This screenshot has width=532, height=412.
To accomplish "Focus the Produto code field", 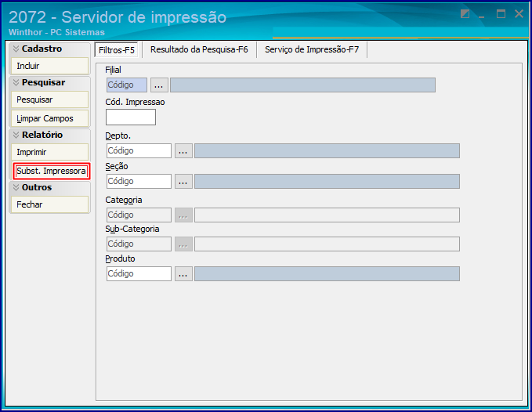I will [x=139, y=273].
